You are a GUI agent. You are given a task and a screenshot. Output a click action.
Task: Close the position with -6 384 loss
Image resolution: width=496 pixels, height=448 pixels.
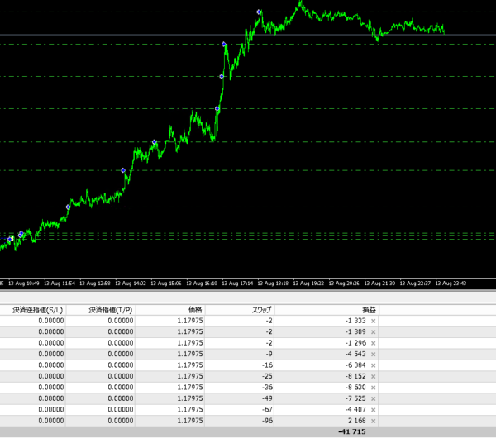(374, 365)
